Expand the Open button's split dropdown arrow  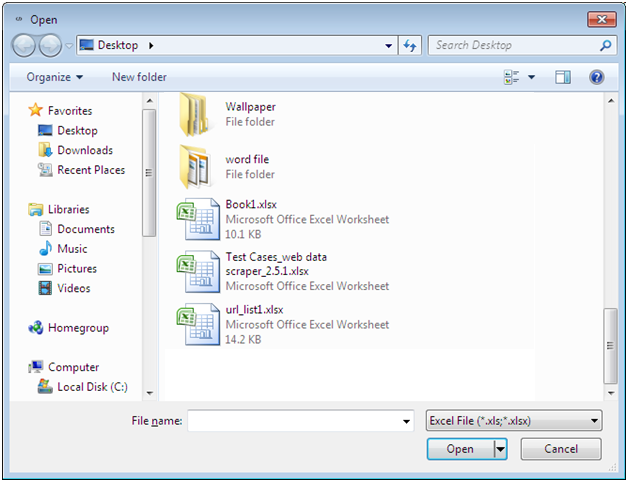click(501, 449)
